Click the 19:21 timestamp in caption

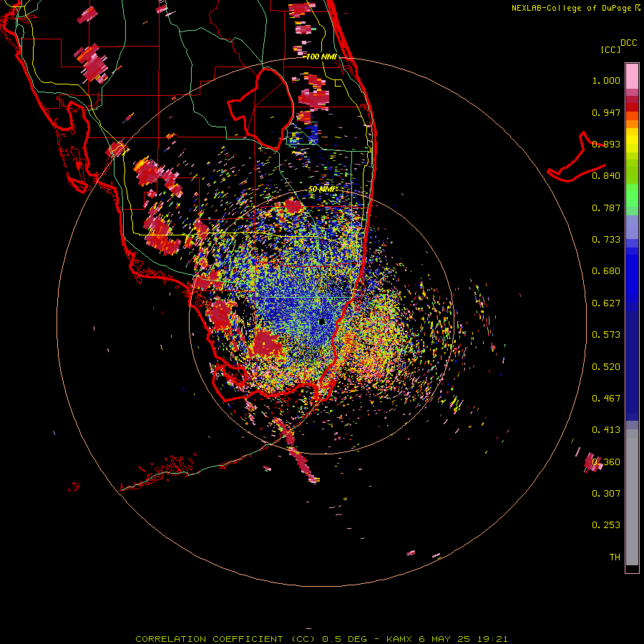point(492,639)
